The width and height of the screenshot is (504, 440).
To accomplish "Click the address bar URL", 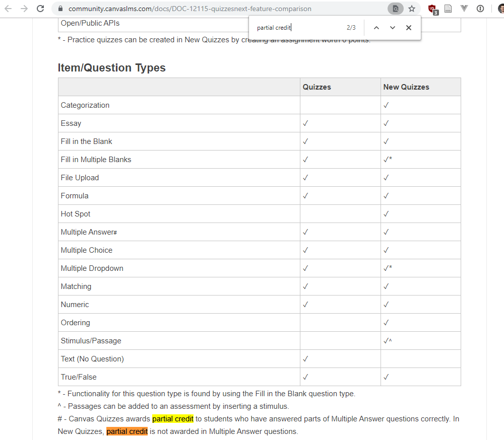I will click(190, 9).
